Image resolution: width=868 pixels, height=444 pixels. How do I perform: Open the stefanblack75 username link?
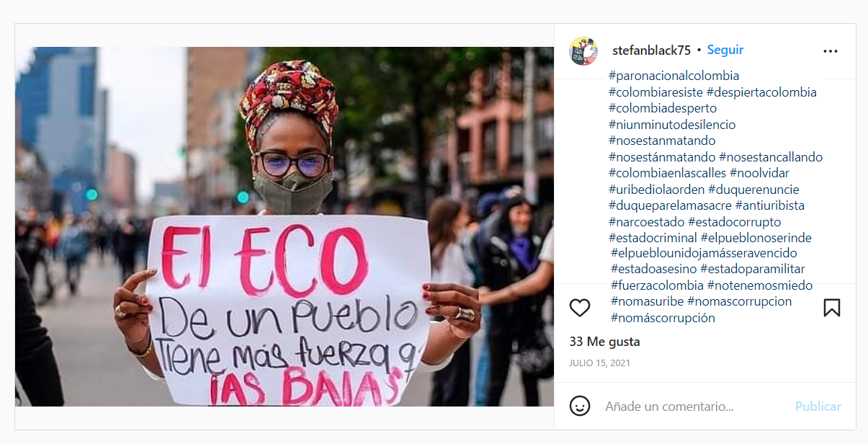[651, 50]
